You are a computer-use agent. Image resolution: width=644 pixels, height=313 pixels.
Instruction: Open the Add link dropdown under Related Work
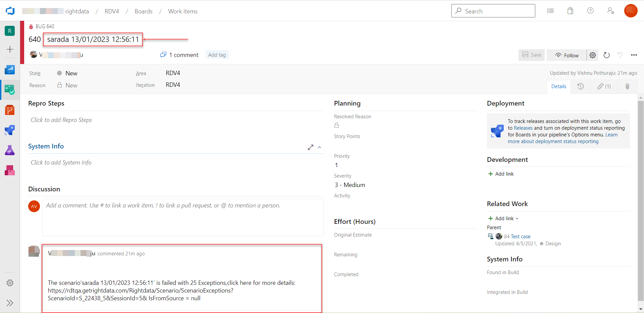click(503, 218)
